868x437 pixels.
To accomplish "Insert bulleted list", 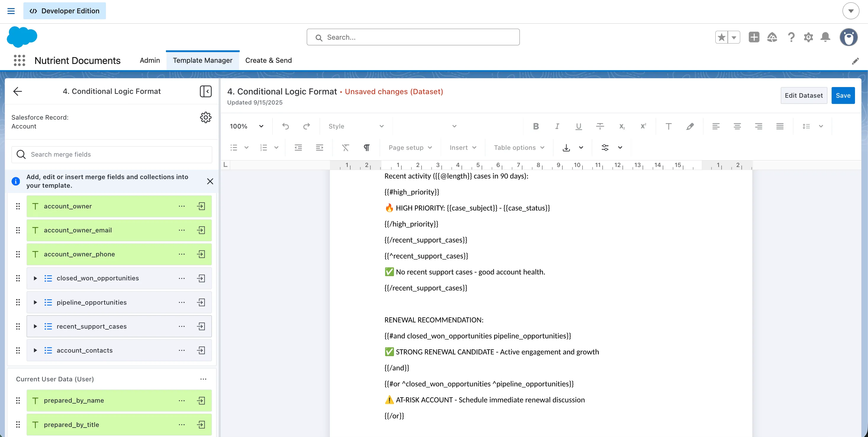I will 234,147.
